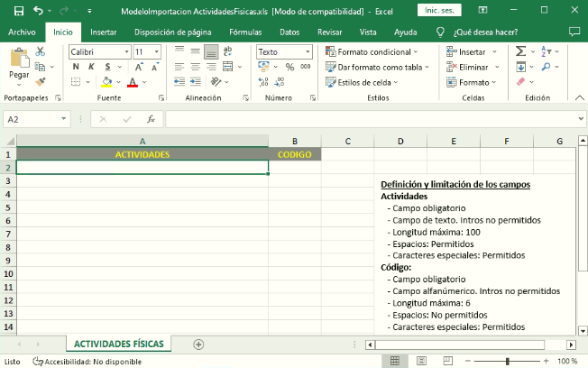Click the Insert Function fx icon
Screen dimensions: 588x368
point(151,119)
